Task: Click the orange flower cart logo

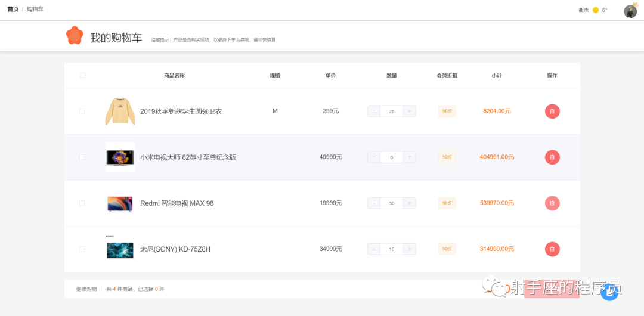Action: coord(75,35)
